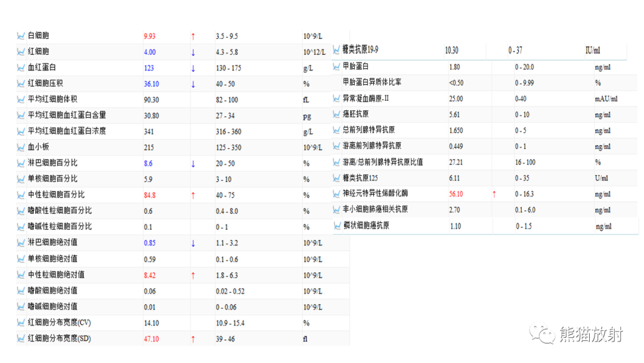Click the 甲胎蛋白异质体比率 row label
The height and width of the screenshot is (363, 644).
372,82
